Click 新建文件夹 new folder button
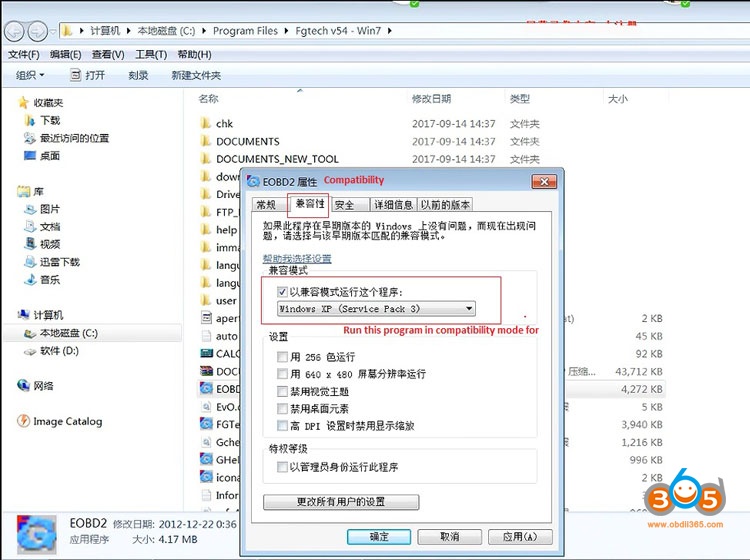The height and width of the screenshot is (560, 750). [196, 75]
